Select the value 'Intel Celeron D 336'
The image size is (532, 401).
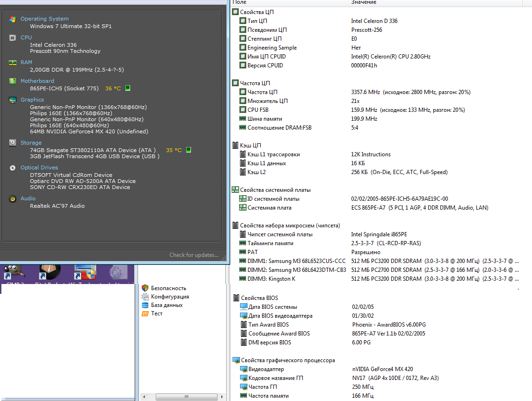(374, 21)
